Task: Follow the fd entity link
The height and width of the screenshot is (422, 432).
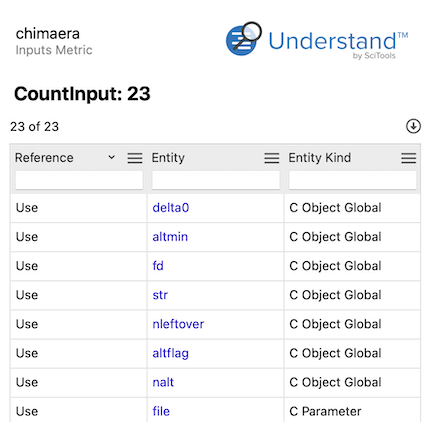Action: coord(158,266)
